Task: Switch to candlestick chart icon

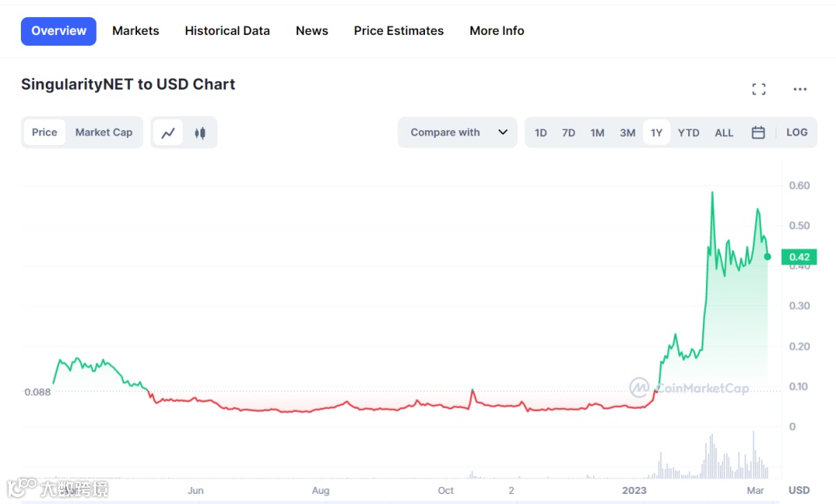Action: [x=200, y=133]
